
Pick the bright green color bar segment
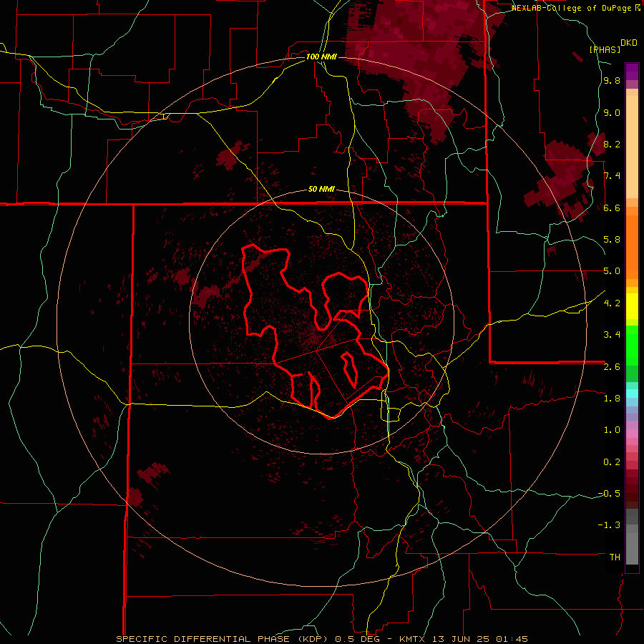click(632, 346)
